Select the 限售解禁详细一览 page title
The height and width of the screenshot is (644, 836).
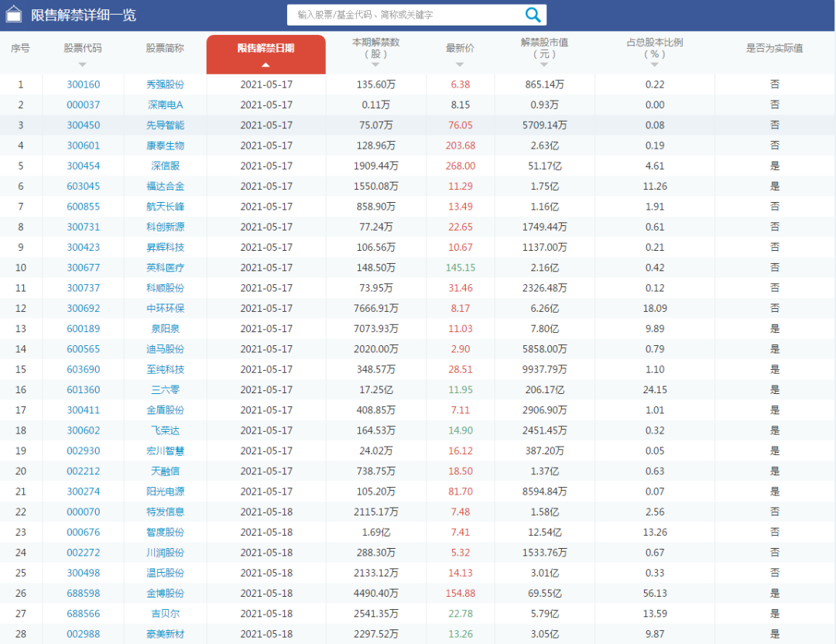tap(83, 15)
